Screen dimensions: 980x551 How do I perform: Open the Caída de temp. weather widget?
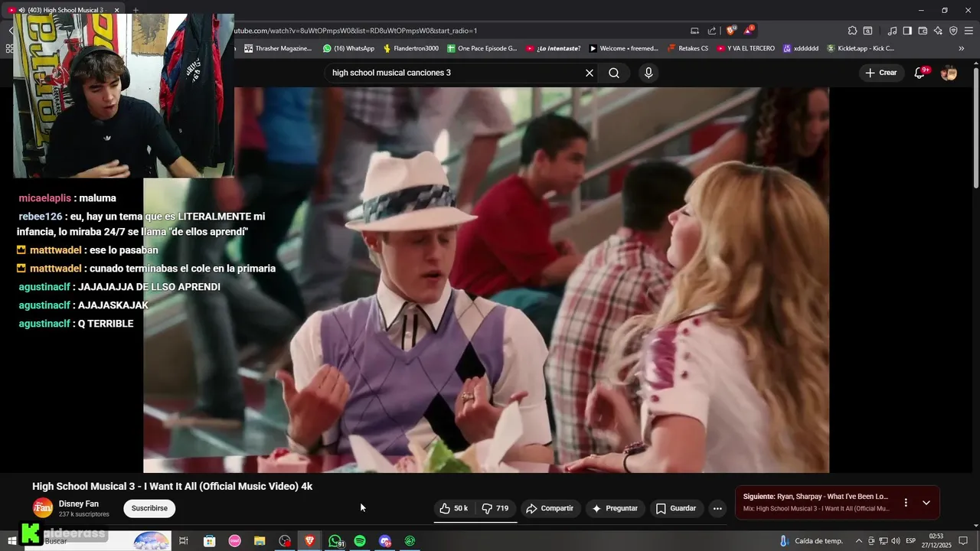click(x=811, y=541)
